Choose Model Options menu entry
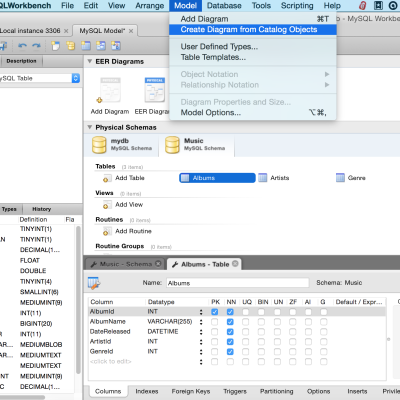Image resolution: width=400 pixels, height=400 pixels. (253, 113)
